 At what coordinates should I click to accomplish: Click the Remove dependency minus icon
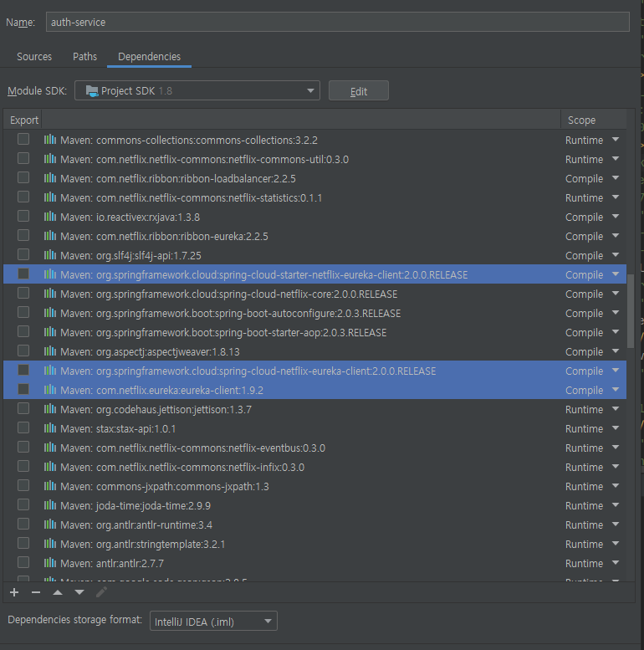[x=36, y=592]
